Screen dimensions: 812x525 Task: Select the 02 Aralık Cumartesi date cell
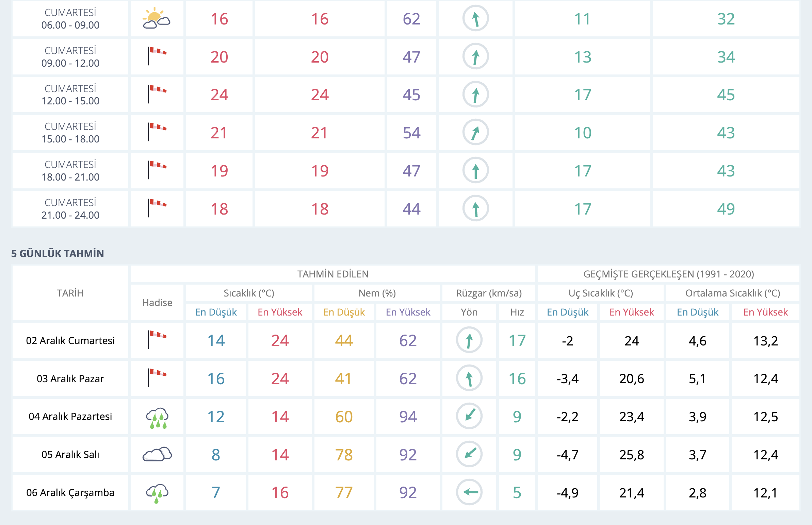pos(70,340)
